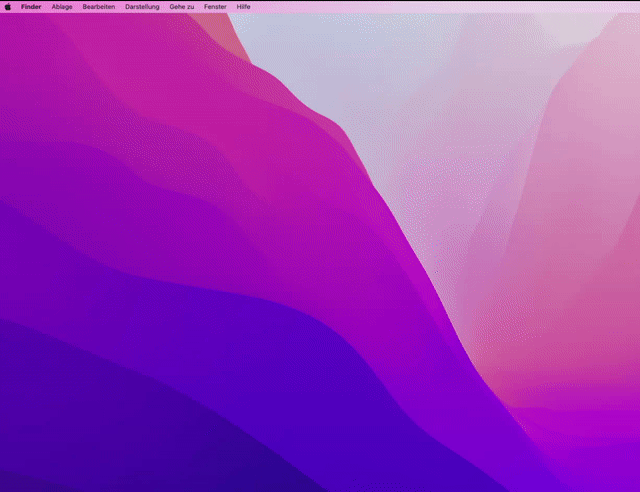Open the Gehe zu menu
Viewport: 640px width, 492px height.
coord(182,6)
